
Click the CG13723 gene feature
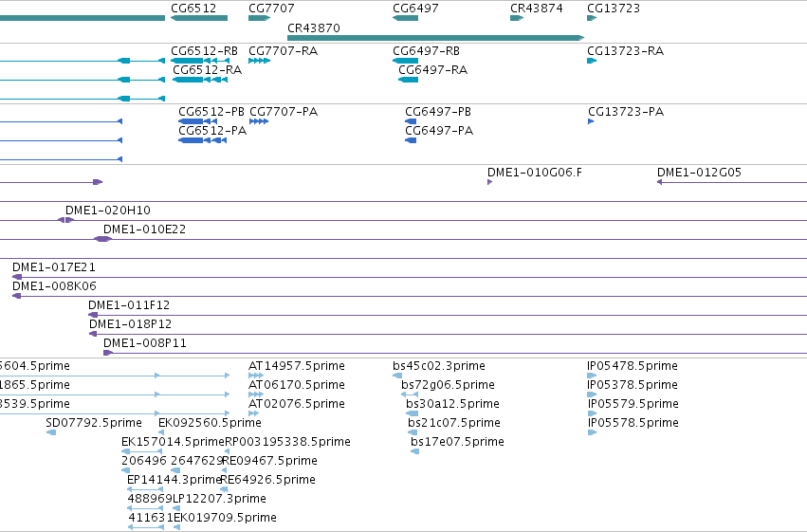pyautogui.click(x=592, y=18)
